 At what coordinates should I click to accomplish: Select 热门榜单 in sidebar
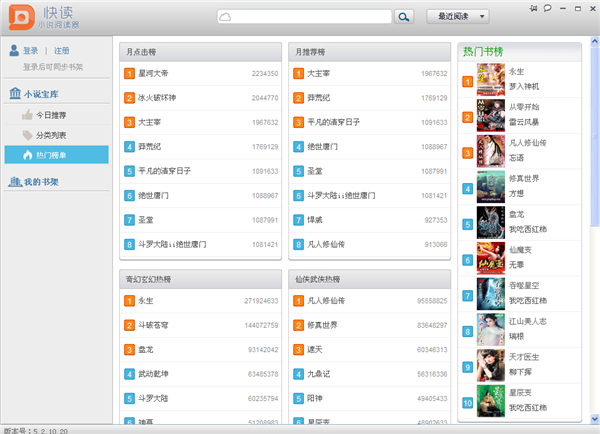click(x=56, y=155)
